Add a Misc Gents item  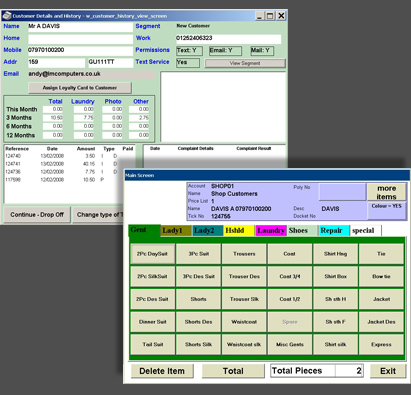290,345
